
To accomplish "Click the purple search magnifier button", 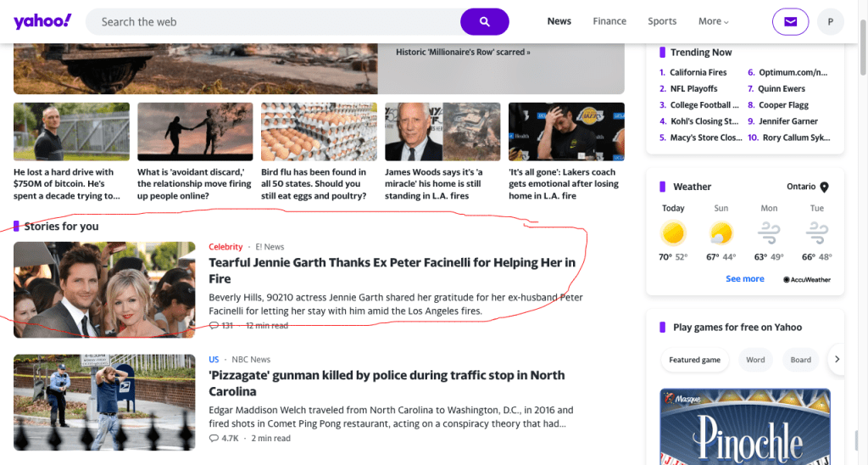I will pos(485,21).
